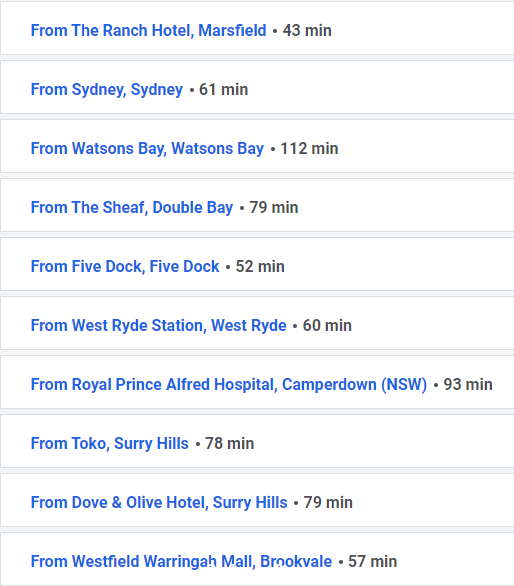Open the 'From Sydney, Sydney' route link
Image resolution: width=514 pixels, height=586 pixels.
(x=107, y=90)
